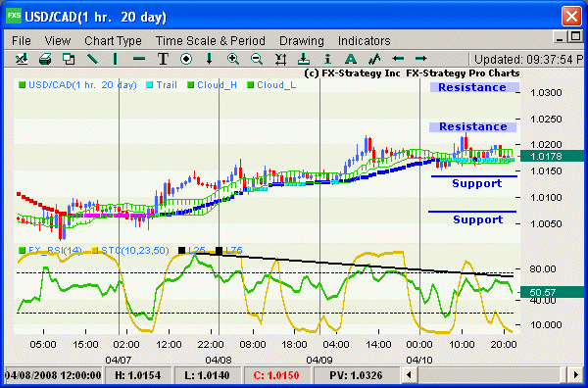Click the FXS logo in the title bar

[14, 16]
